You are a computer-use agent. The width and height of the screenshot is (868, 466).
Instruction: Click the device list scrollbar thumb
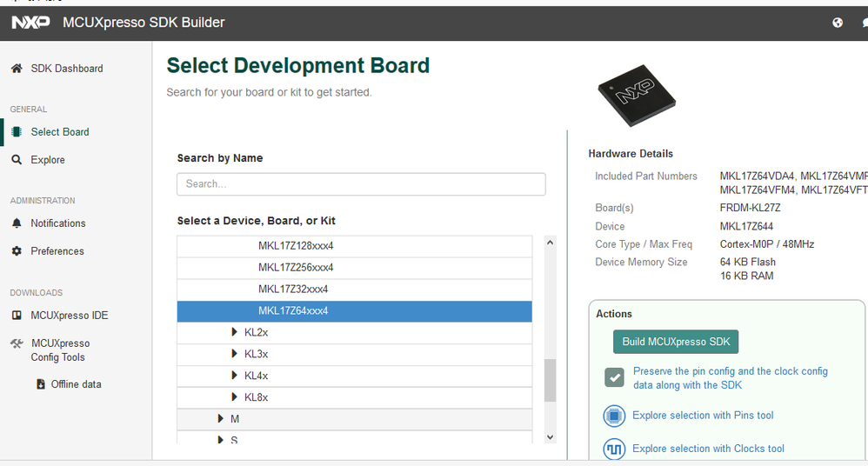[550, 380]
